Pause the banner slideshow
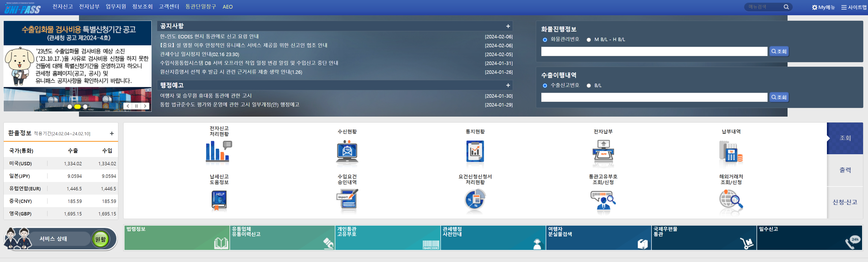 [x=137, y=106]
